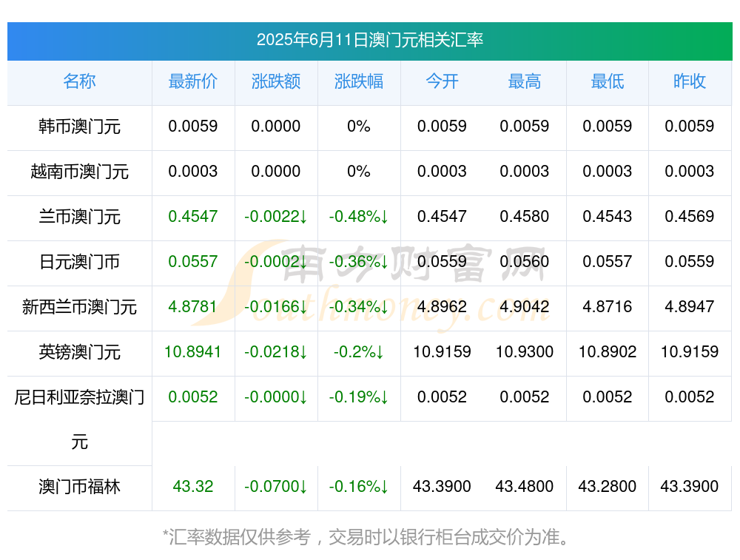The width and height of the screenshot is (740, 560).
Task: Click the 今开 column header
Action: pos(442,81)
